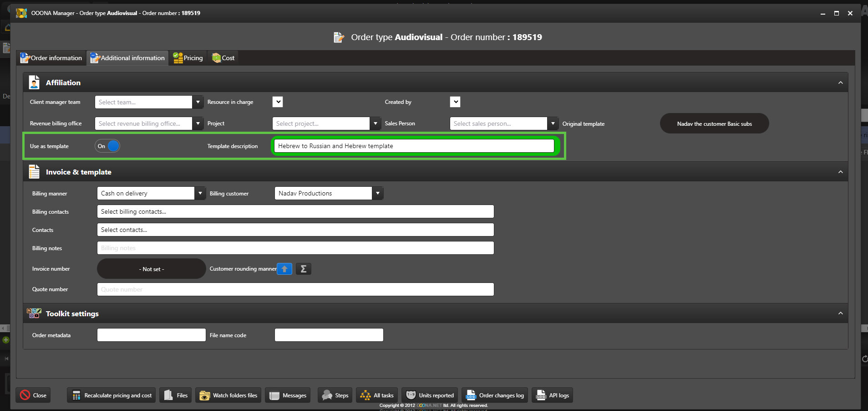Open Units reported

pyautogui.click(x=430, y=395)
